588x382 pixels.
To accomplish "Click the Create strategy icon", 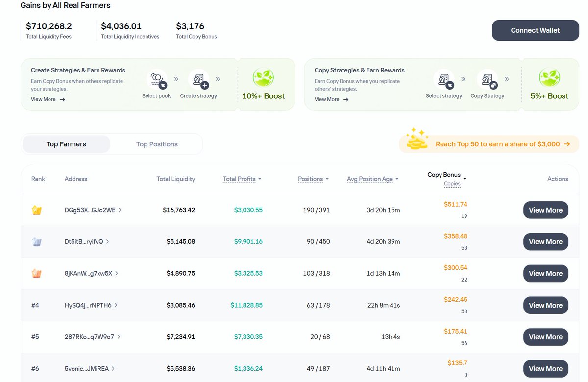I will (x=198, y=79).
